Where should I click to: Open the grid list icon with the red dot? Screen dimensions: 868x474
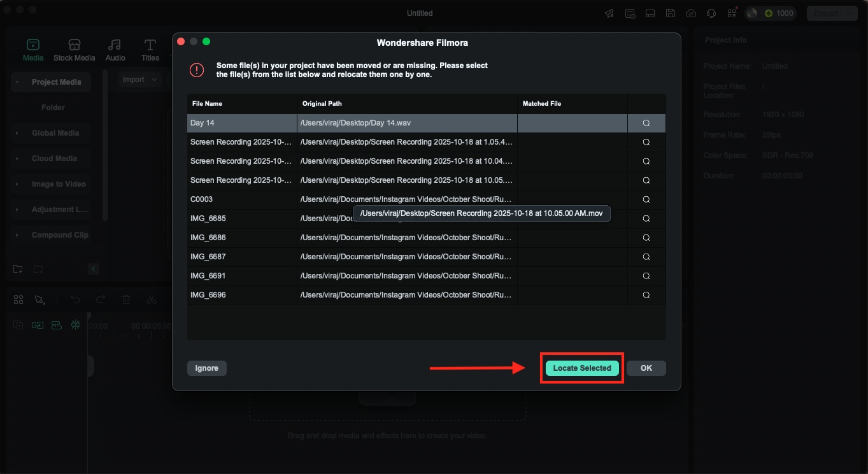pos(732,13)
